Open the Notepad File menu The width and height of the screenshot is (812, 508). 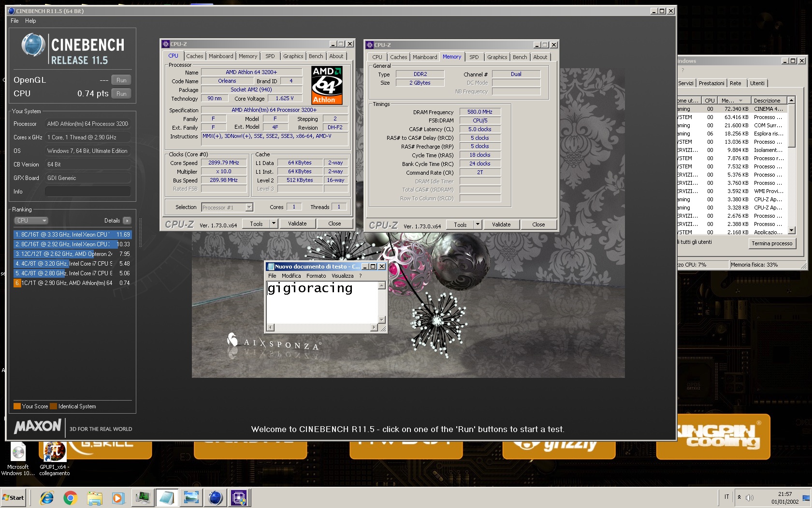[272, 276]
